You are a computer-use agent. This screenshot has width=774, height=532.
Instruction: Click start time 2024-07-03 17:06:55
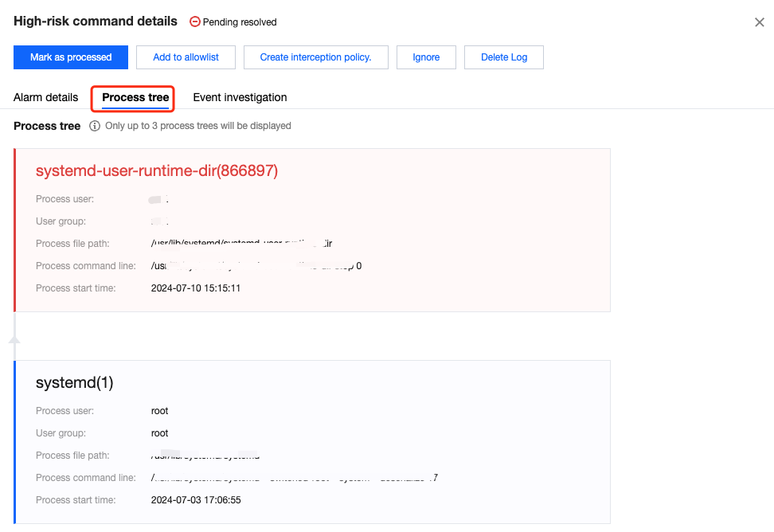196,500
